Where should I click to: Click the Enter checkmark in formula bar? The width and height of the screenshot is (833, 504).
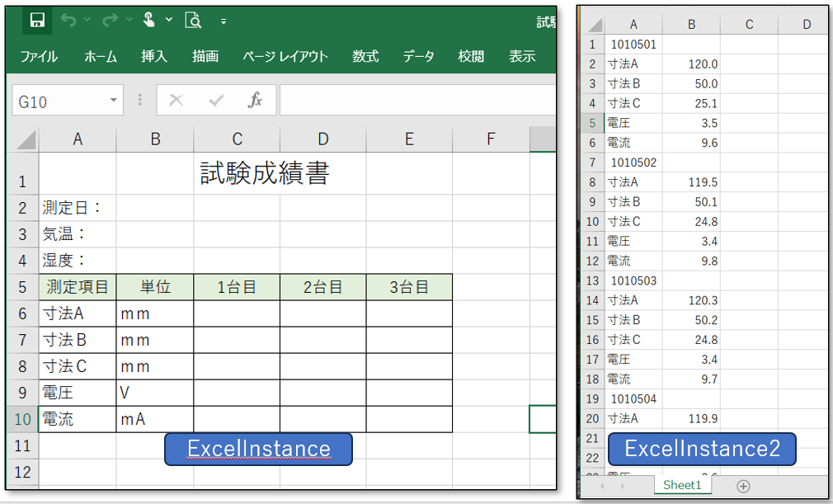[216, 101]
